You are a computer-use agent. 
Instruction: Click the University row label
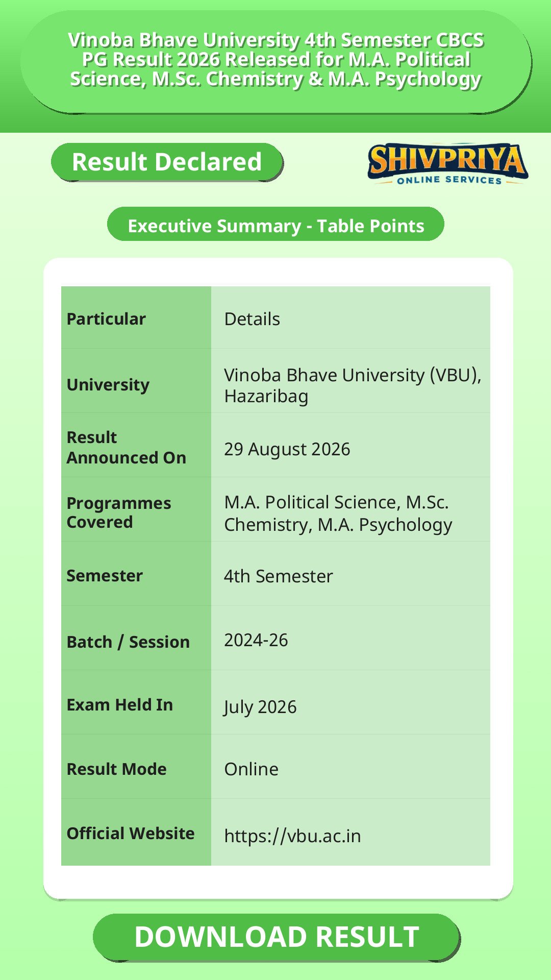(x=136, y=384)
